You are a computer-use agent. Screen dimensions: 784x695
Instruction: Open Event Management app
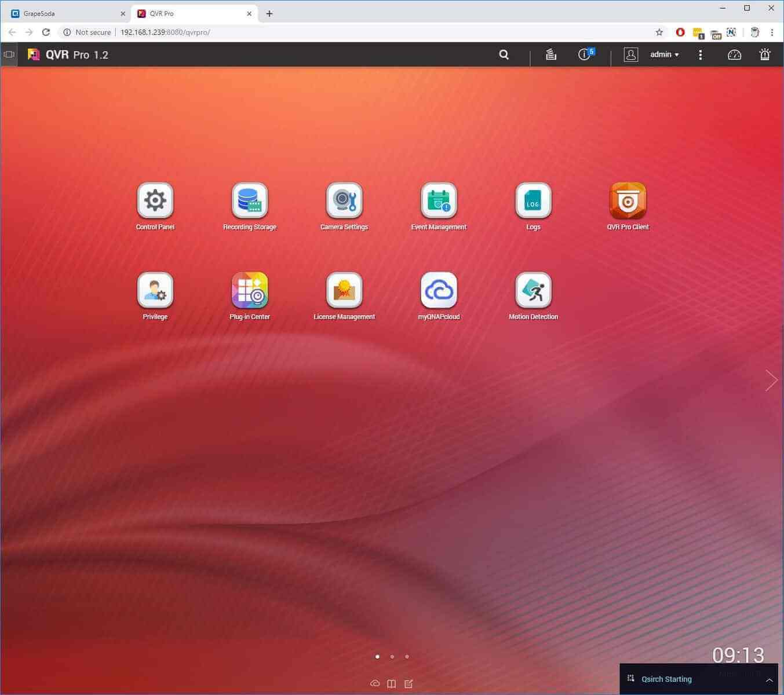[439, 201]
